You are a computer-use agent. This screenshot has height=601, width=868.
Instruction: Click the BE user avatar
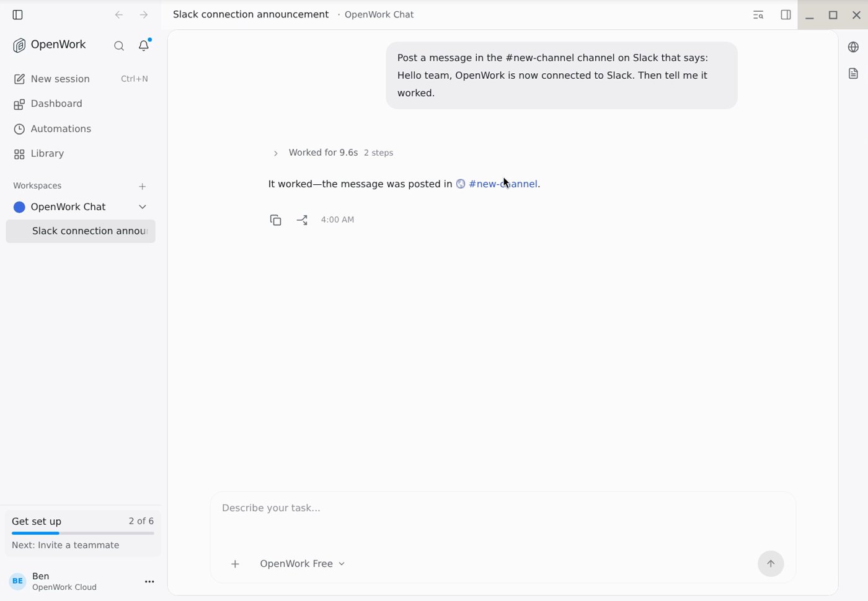tap(18, 581)
